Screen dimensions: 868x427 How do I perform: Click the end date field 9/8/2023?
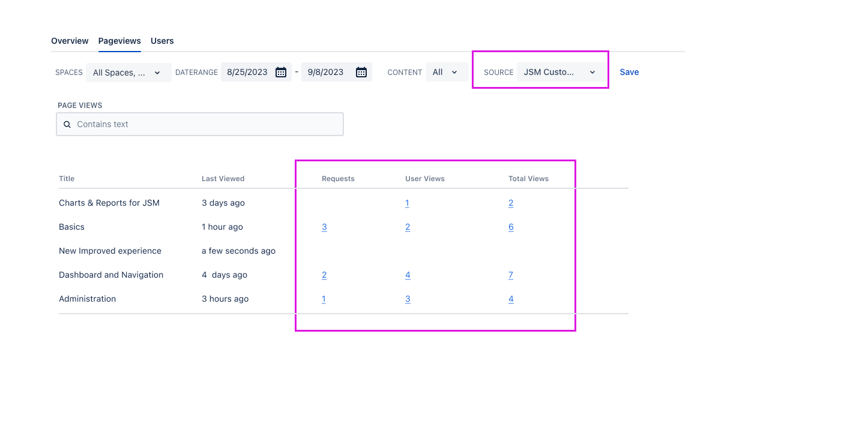pyautogui.click(x=326, y=73)
